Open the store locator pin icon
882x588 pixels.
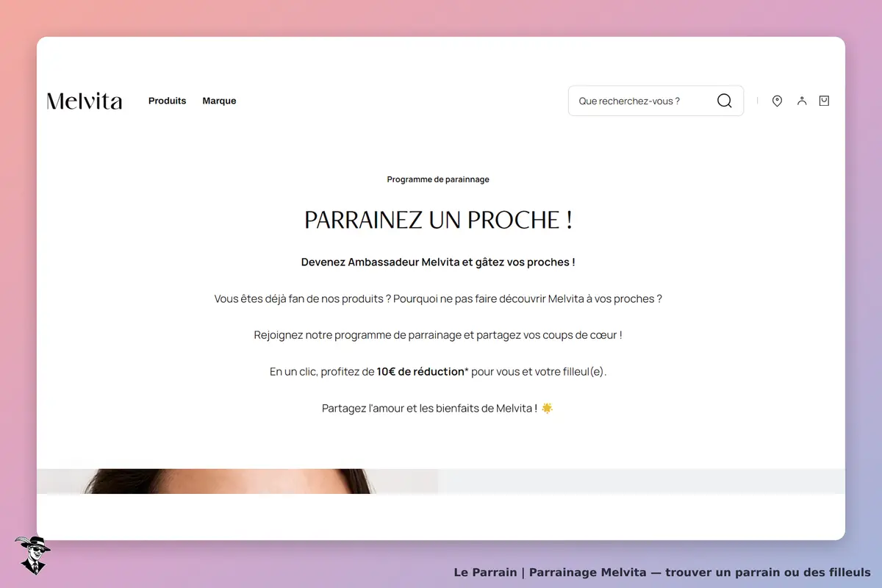777,101
